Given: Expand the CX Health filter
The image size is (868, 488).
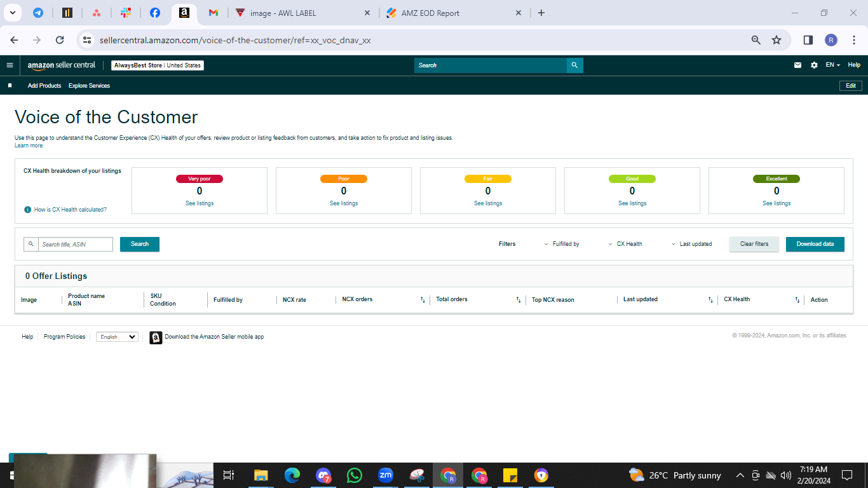Looking at the screenshot, I should pos(626,244).
